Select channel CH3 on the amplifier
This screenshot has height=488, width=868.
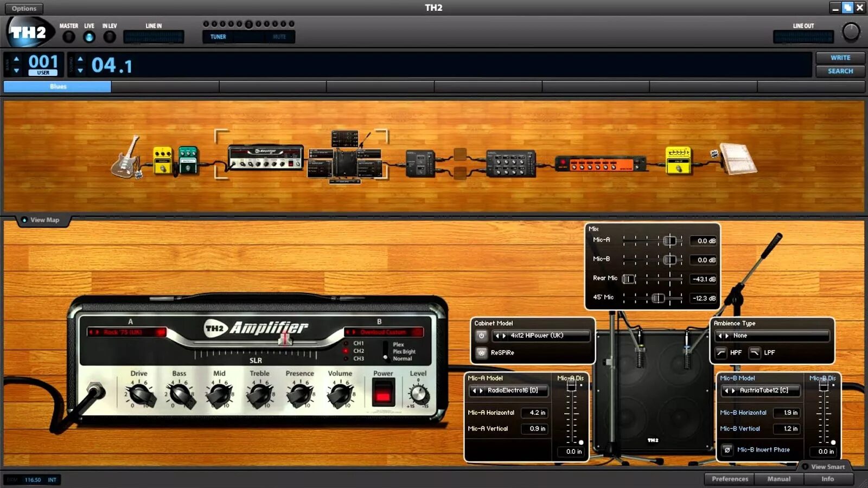[346, 358]
